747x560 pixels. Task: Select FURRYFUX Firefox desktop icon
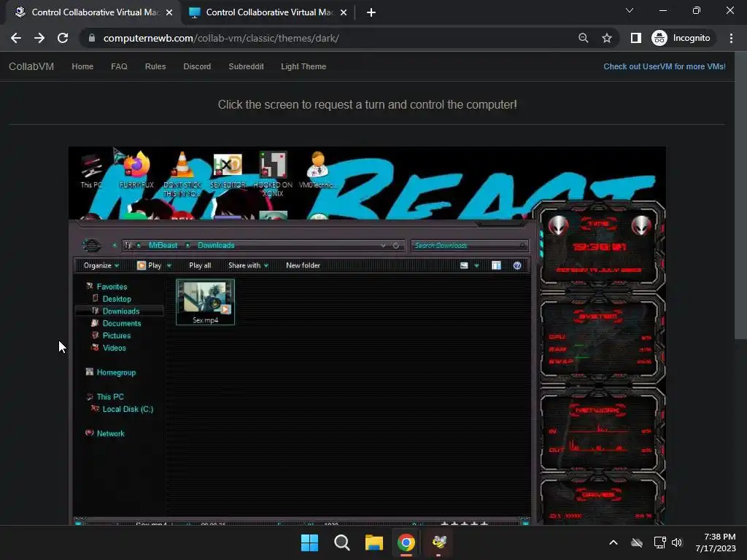136,171
